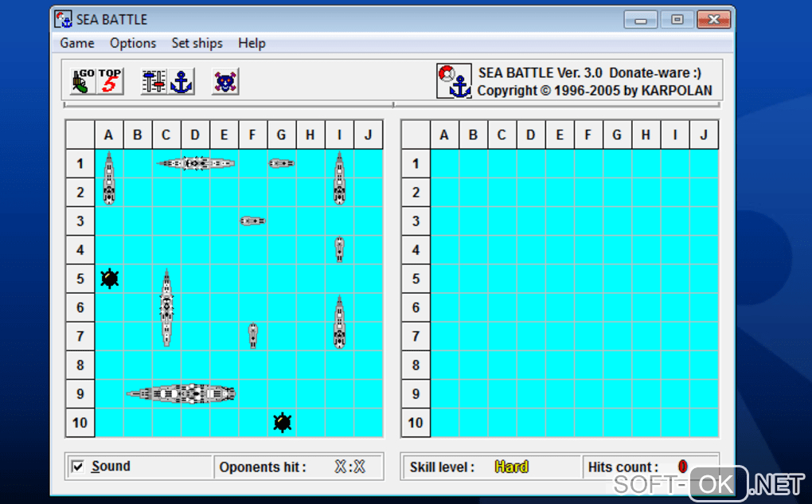The width and height of the screenshot is (812, 504).
Task: Click the anchor set ships toolbar icon
Action: pos(182,81)
